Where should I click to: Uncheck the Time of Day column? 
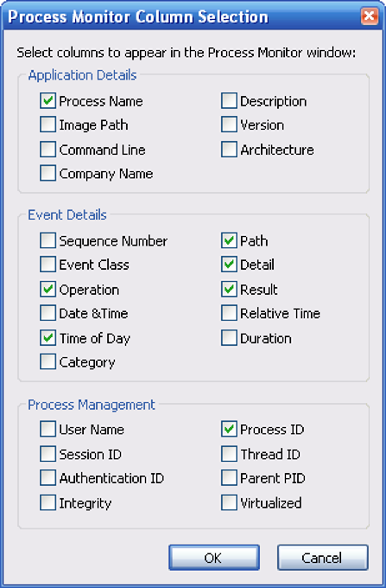click(x=47, y=338)
